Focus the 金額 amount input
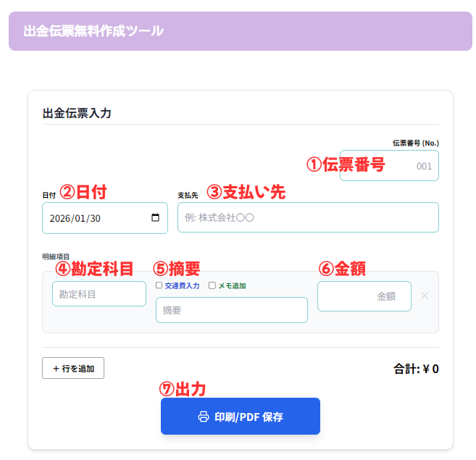The height and width of the screenshot is (460, 476). pos(364,296)
